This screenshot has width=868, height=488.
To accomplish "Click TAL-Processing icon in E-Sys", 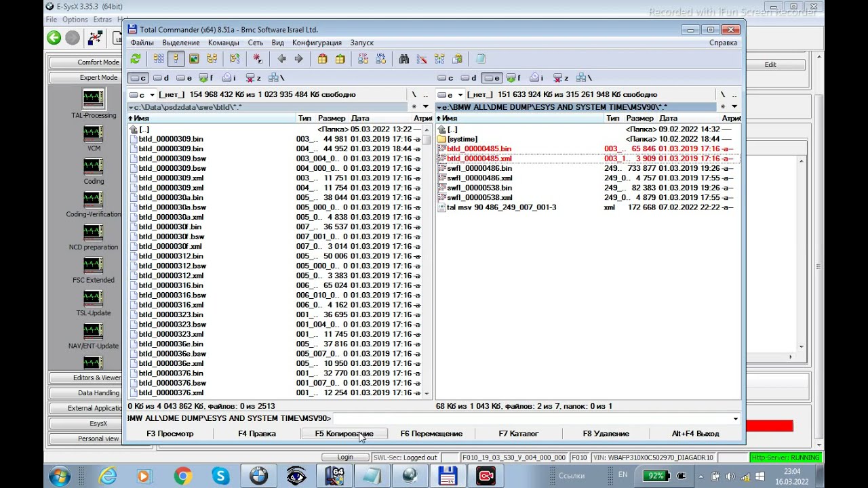I will coord(94,99).
